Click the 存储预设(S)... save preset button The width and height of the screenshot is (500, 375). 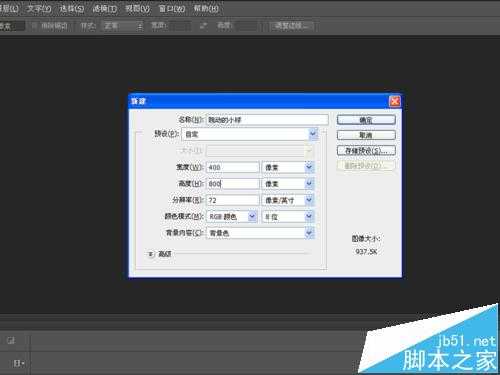(366, 151)
